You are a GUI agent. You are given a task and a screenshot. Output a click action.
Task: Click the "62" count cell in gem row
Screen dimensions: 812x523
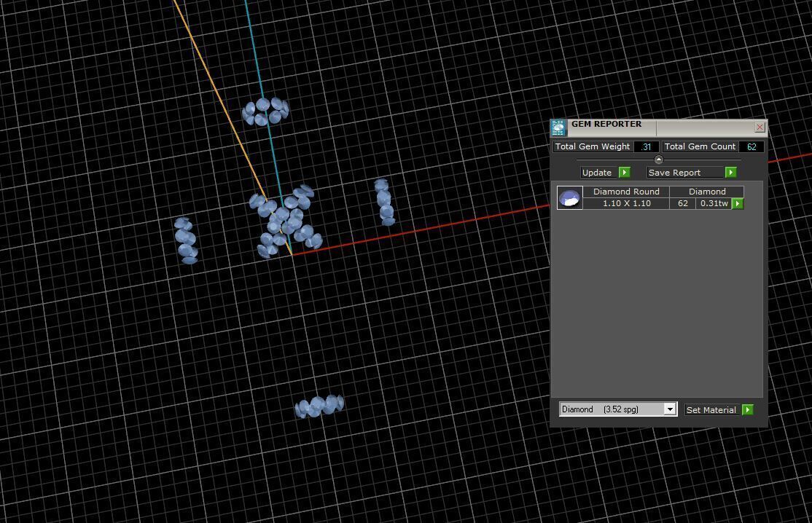(x=682, y=203)
